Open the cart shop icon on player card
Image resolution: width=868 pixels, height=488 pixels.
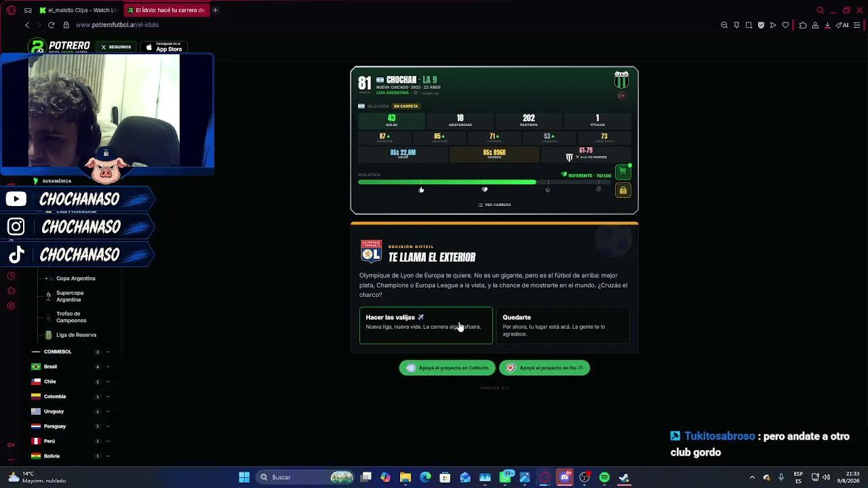coord(623,171)
